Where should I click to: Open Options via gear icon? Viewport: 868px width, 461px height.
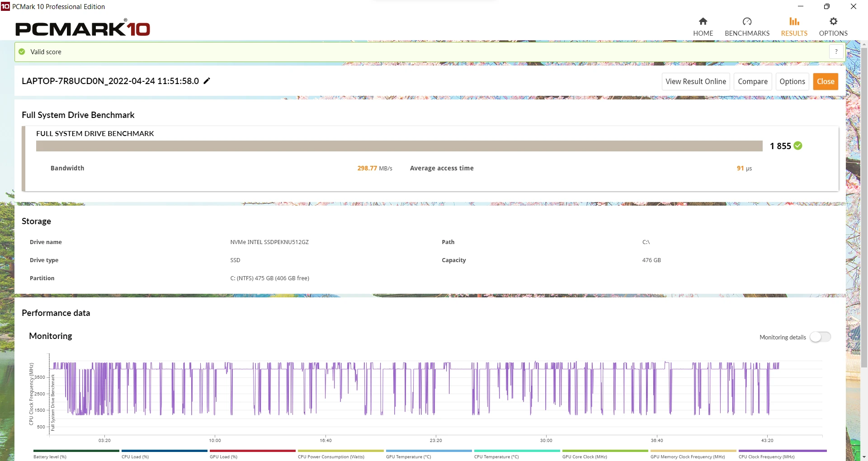pos(833,21)
